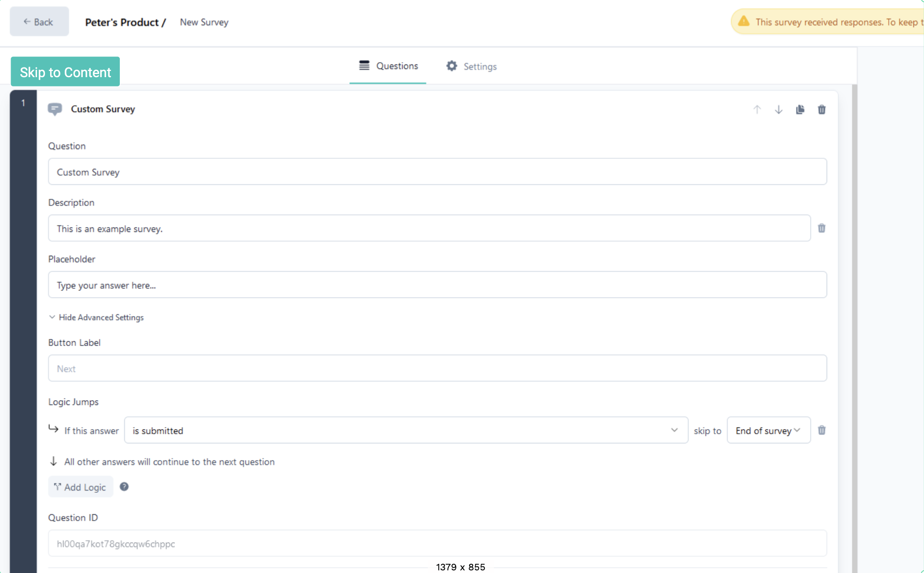
Task: Open the 'End of survey' skip target dropdown
Action: point(768,430)
